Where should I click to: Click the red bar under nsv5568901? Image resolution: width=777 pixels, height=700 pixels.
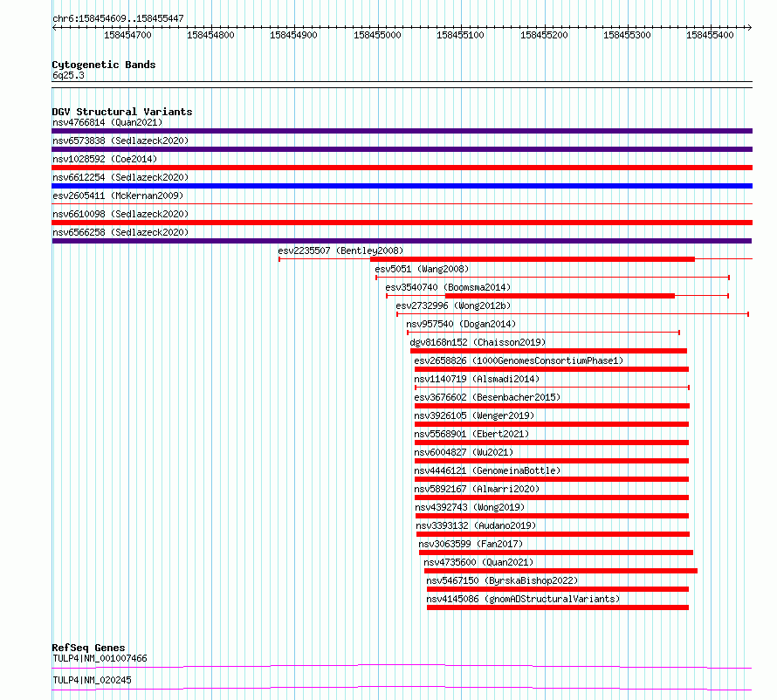point(552,443)
